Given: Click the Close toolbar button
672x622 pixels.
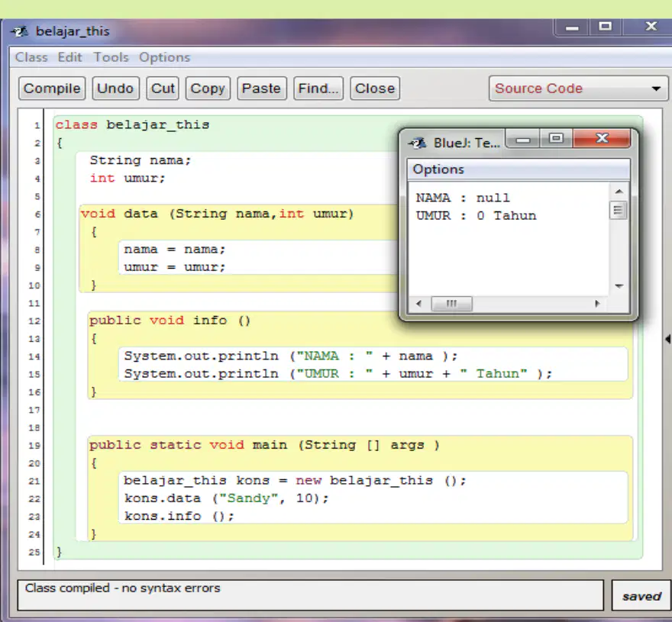Looking at the screenshot, I should pos(375,89).
